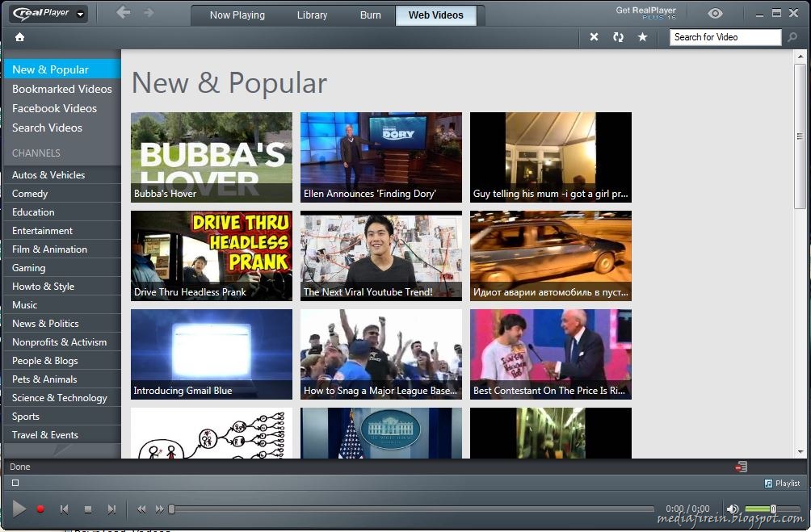Image resolution: width=811 pixels, height=532 pixels.
Task: Switch to the Now Playing tab
Action: 236,15
